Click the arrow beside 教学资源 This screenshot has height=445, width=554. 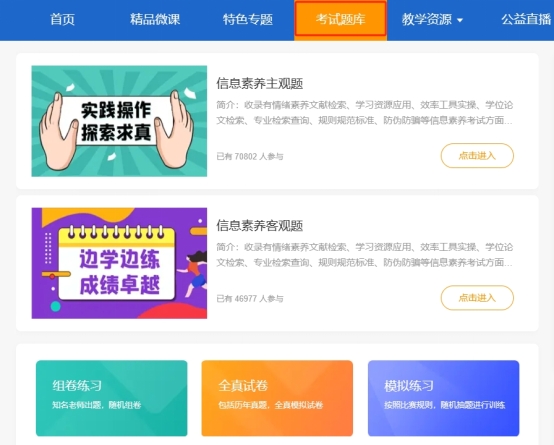coord(460,20)
